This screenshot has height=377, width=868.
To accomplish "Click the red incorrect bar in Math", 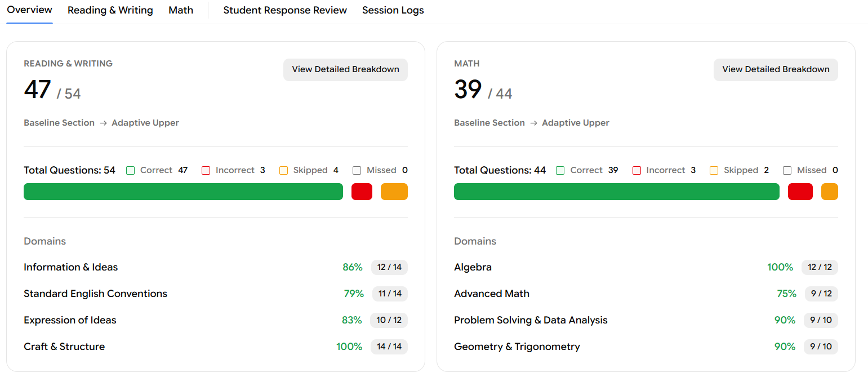I will (x=800, y=192).
